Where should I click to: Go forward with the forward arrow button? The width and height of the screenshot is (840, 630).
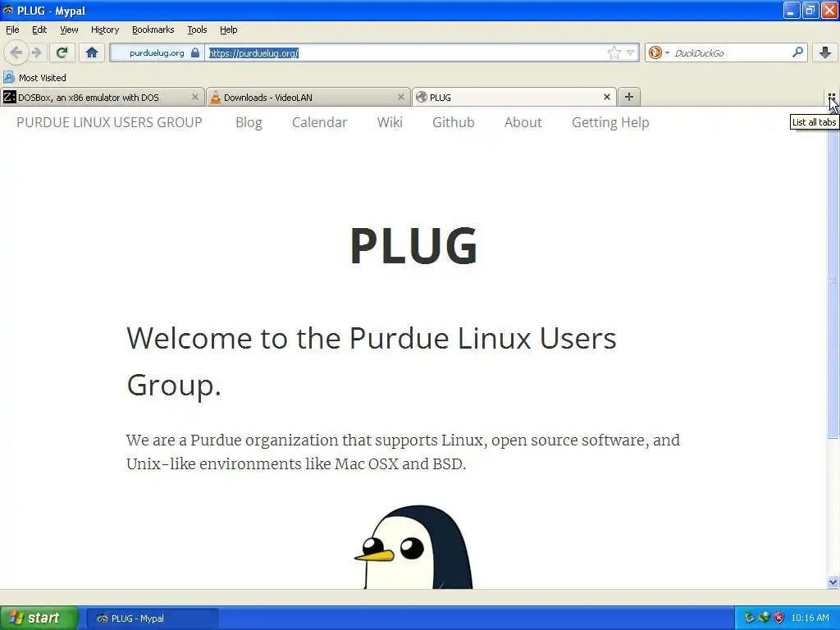click(x=36, y=52)
